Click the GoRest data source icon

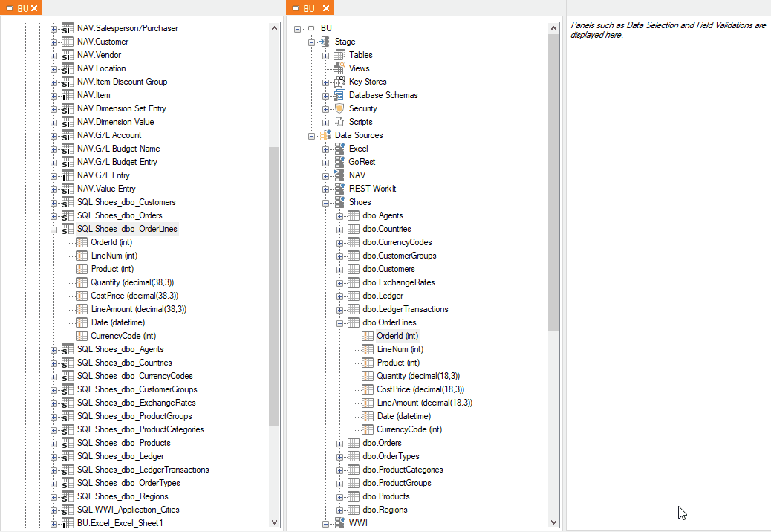339,162
